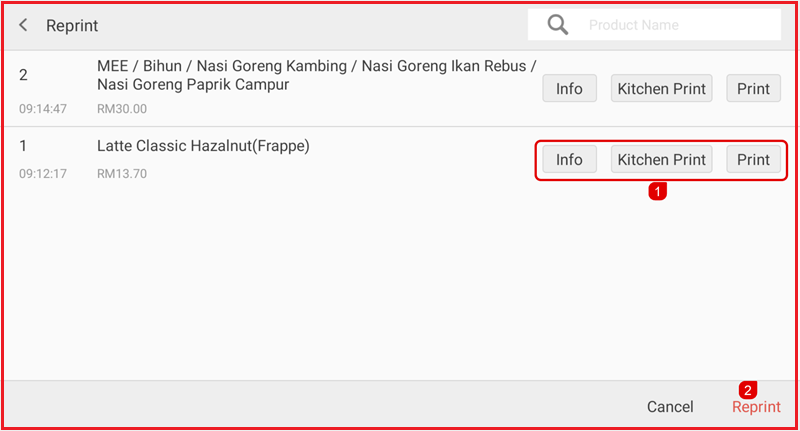Click the red number 2 badge
Viewport: 800px width, 431px height.
click(x=747, y=389)
